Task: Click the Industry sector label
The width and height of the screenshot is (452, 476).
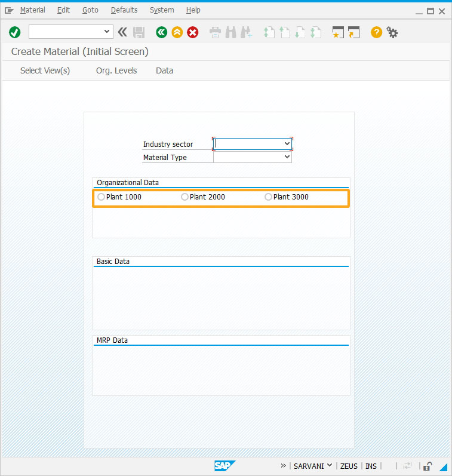Action: pyautogui.click(x=168, y=145)
